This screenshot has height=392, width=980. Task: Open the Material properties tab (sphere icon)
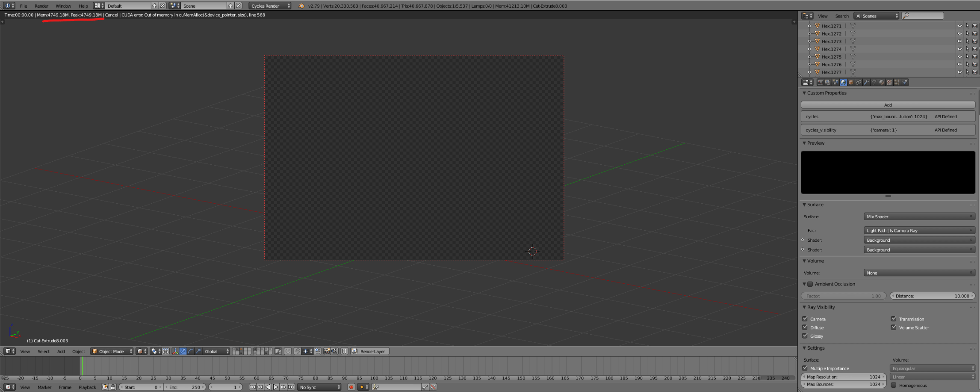pyautogui.click(x=882, y=82)
